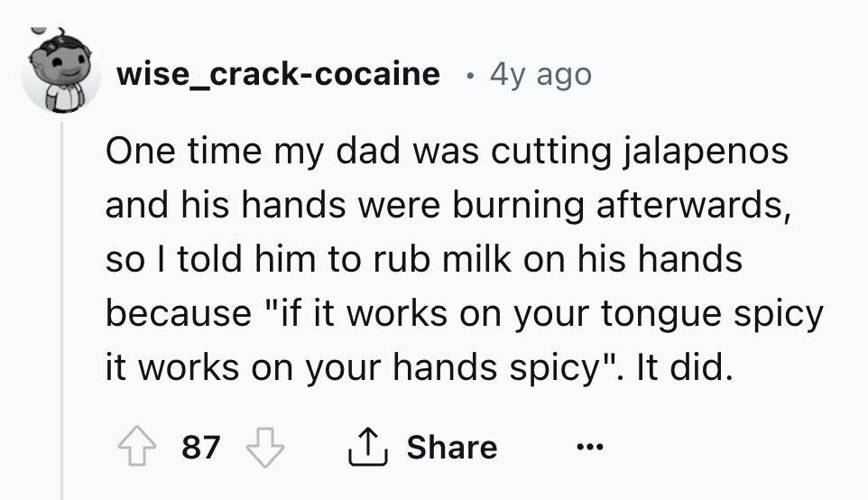Viewport: 868px width, 500px height.
Task: Click the 4y ago timestamp
Action: (540, 75)
